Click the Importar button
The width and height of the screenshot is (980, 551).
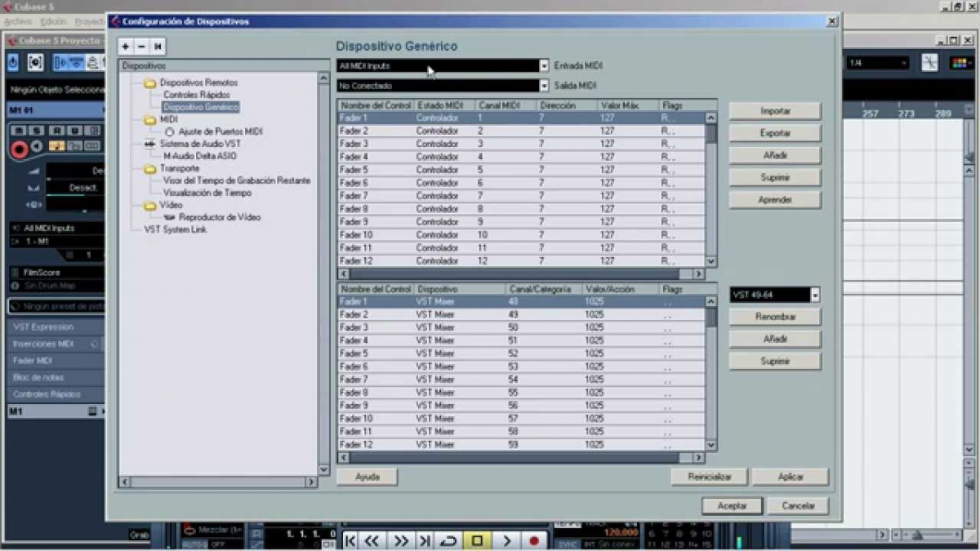(775, 111)
